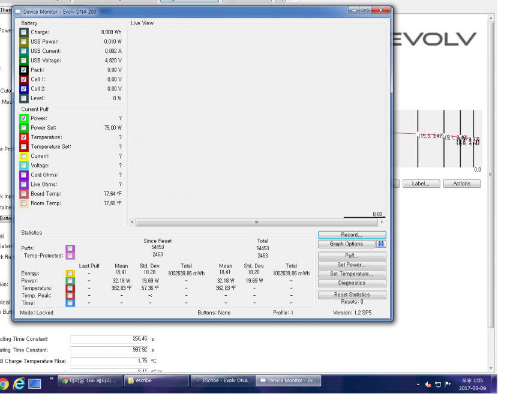Open Diagnostics
Viewport: 525px width, 420px height.
click(352, 283)
